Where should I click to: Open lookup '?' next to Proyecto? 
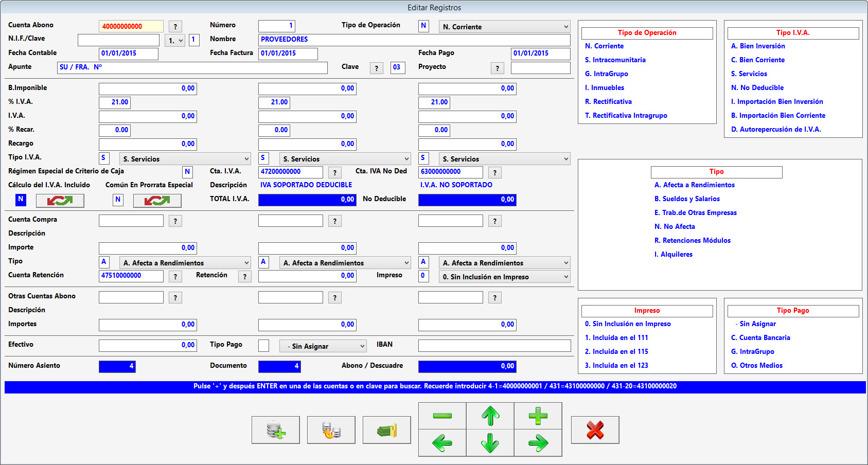(x=497, y=68)
